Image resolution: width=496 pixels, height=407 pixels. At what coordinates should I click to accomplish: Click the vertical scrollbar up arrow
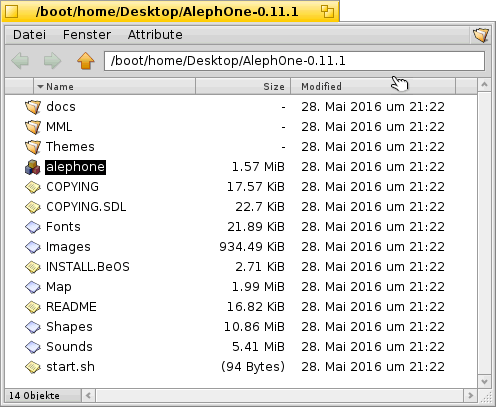(x=484, y=85)
